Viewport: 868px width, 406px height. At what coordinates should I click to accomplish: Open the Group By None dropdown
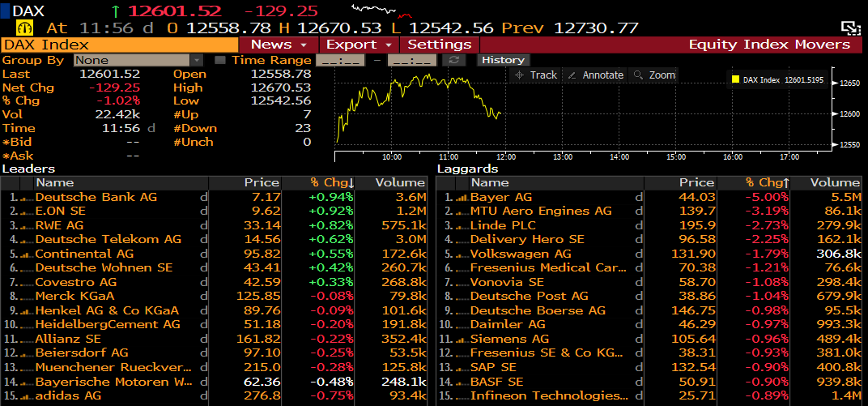(139, 60)
